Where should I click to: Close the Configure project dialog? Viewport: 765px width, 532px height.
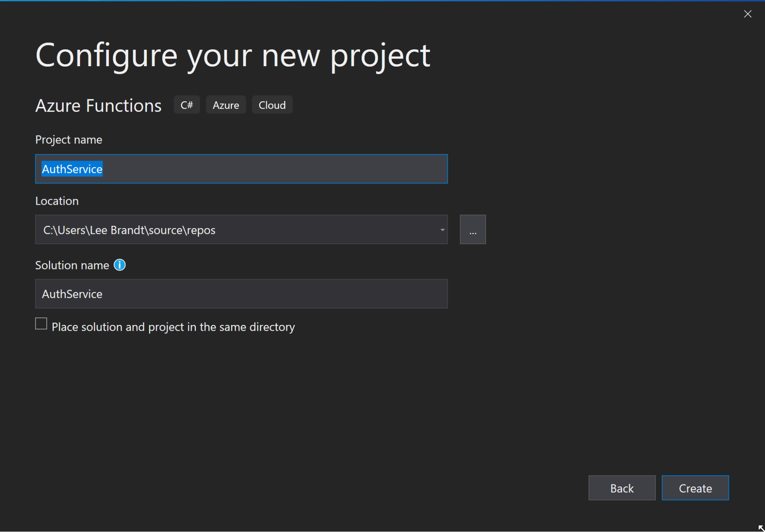coord(747,14)
